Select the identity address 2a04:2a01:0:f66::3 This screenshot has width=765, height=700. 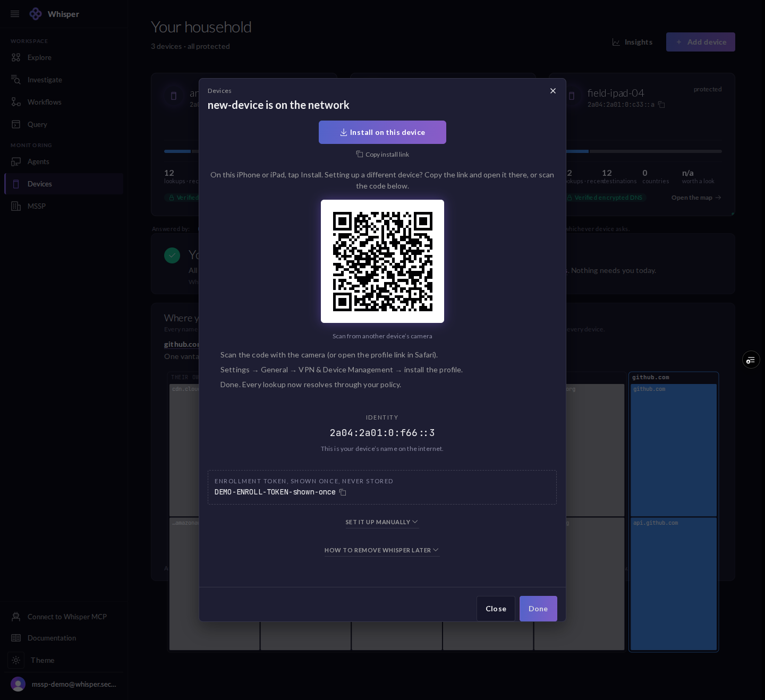pos(382,433)
